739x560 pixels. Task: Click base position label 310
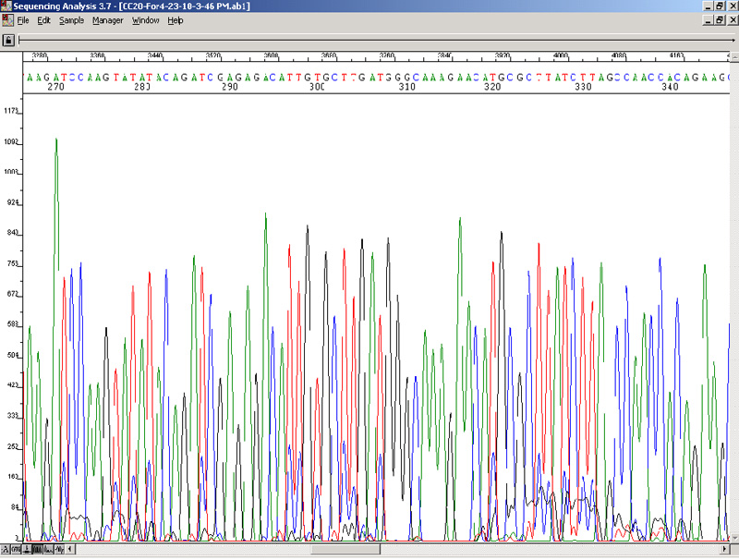coord(406,87)
